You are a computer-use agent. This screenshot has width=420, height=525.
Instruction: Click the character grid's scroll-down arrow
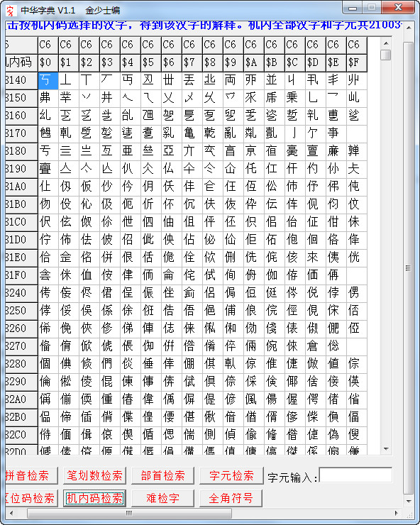click(x=386, y=448)
